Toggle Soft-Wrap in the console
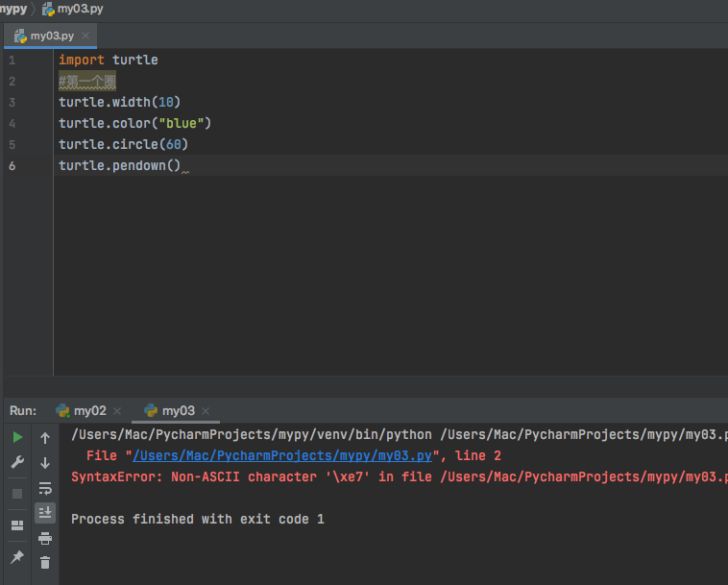Viewport: 728px width, 585px height. [45, 488]
